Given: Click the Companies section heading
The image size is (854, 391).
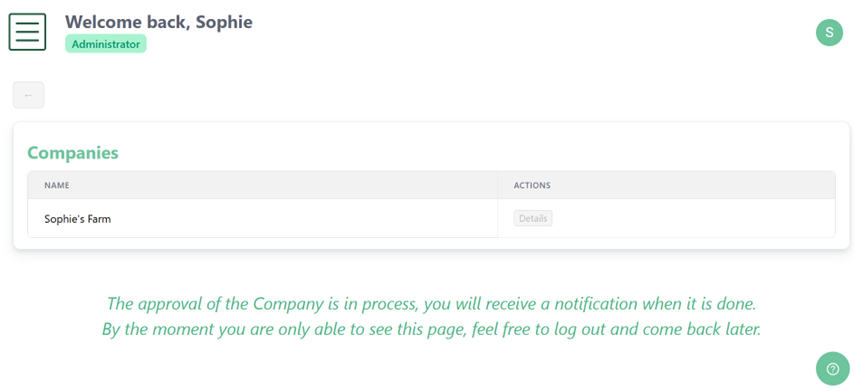Looking at the screenshot, I should pos(73,152).
